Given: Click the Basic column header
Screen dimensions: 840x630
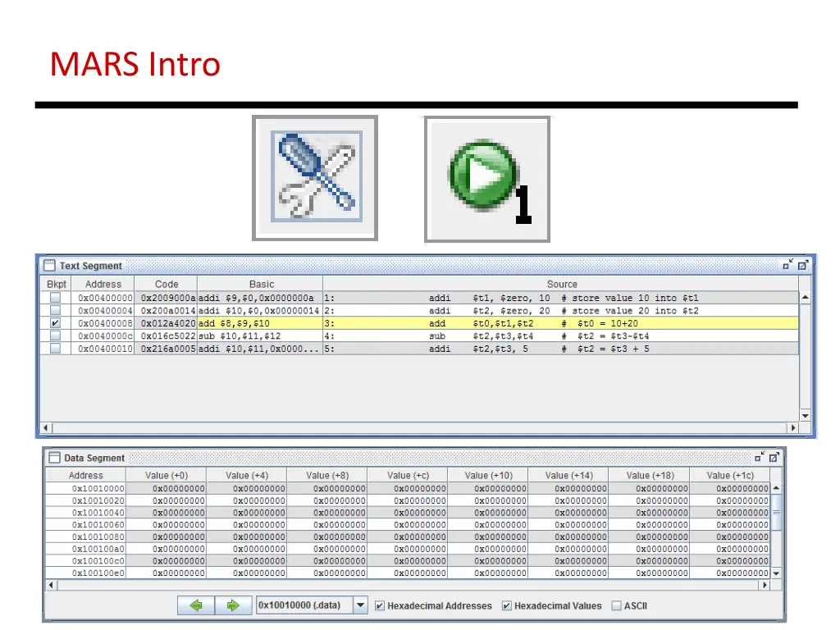Looking at the screenshot, I should pos(261,284).
